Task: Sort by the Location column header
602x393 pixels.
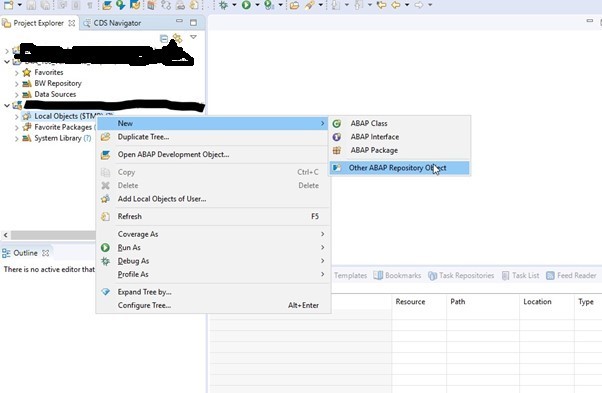Action: click(547, 302)
